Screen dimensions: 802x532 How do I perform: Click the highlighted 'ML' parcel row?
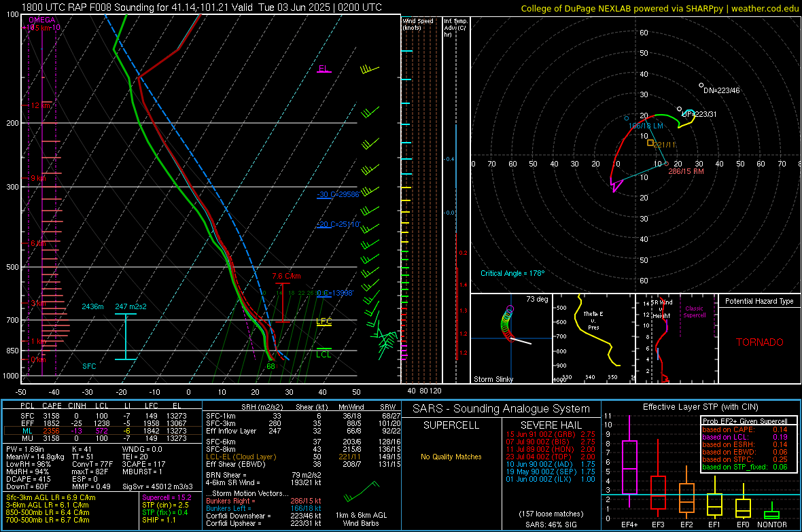click(x=103, y=431)
